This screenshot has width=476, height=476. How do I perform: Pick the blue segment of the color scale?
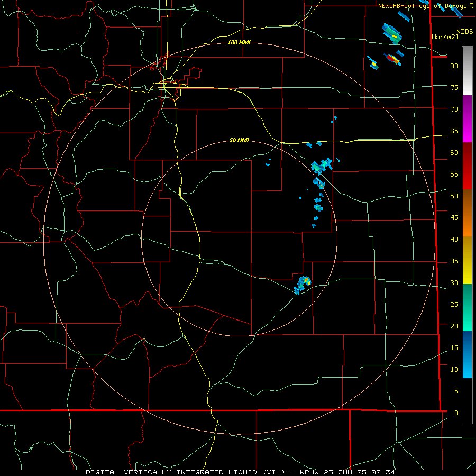[467, 354]
